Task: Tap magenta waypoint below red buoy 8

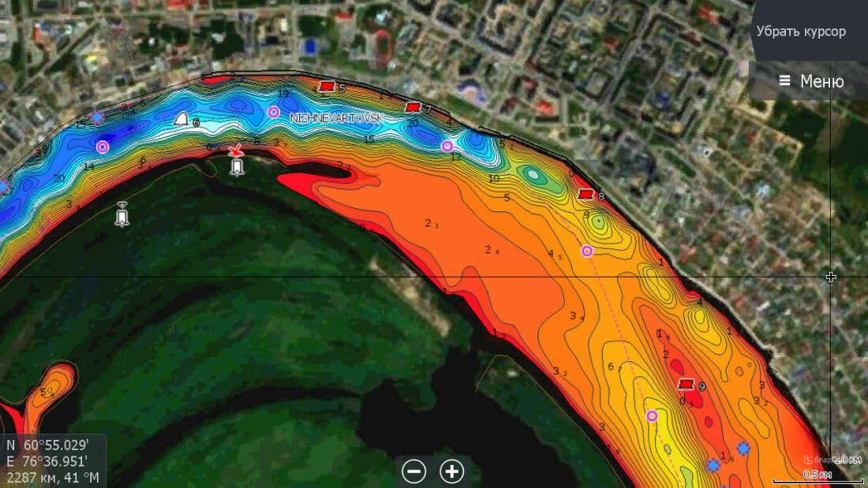Action: 587,251
